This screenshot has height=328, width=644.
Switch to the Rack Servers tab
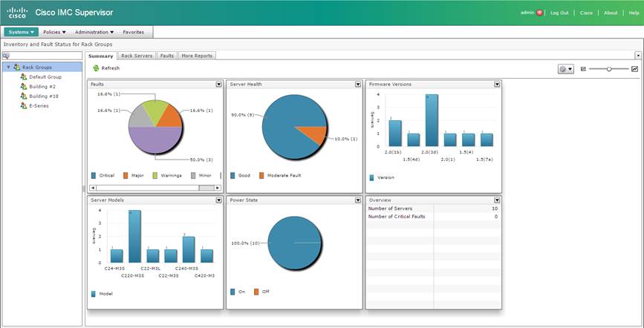click(137, 56)
